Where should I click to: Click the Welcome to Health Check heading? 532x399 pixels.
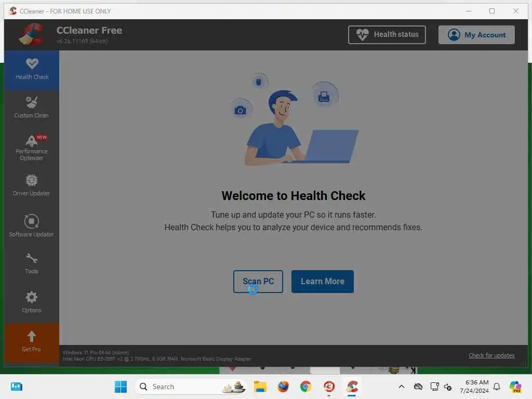294,196
